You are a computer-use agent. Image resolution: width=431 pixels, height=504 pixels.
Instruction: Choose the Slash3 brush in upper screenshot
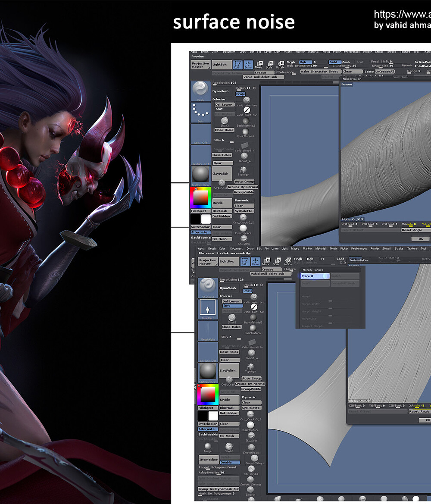(225, 122)
